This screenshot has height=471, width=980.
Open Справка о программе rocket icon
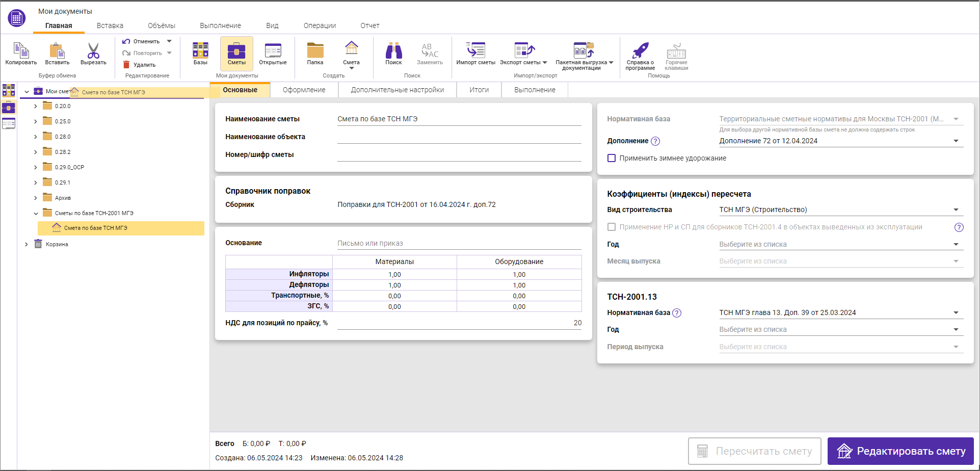click(640, 50)
